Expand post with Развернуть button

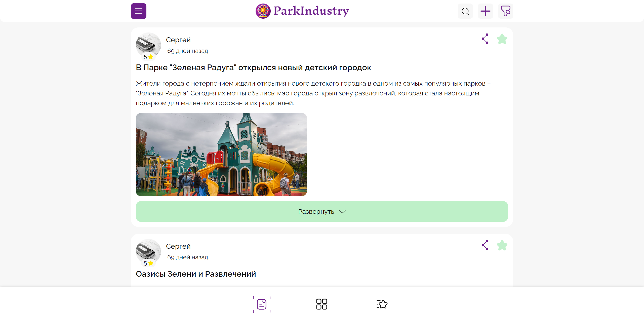point(316,211)
